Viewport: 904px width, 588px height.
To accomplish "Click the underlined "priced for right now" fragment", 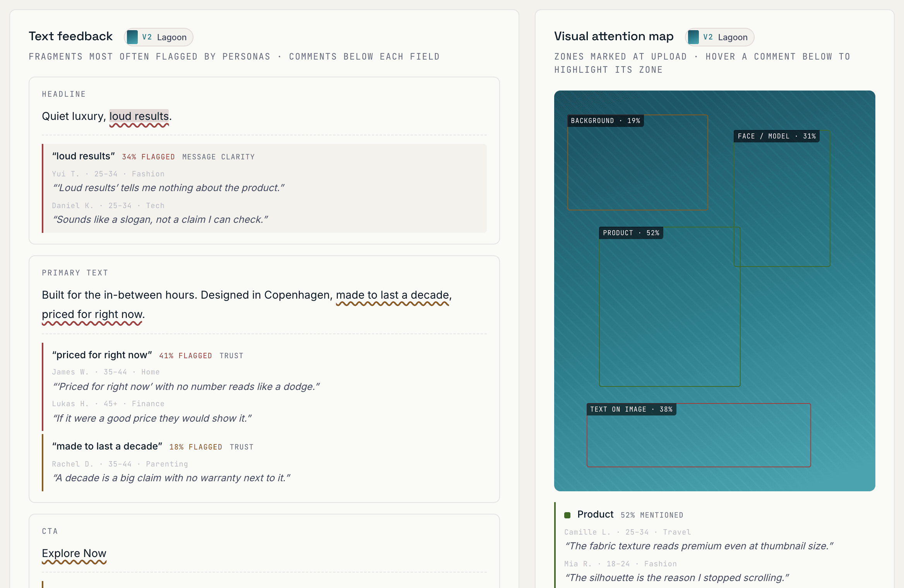I will [92, 314].
